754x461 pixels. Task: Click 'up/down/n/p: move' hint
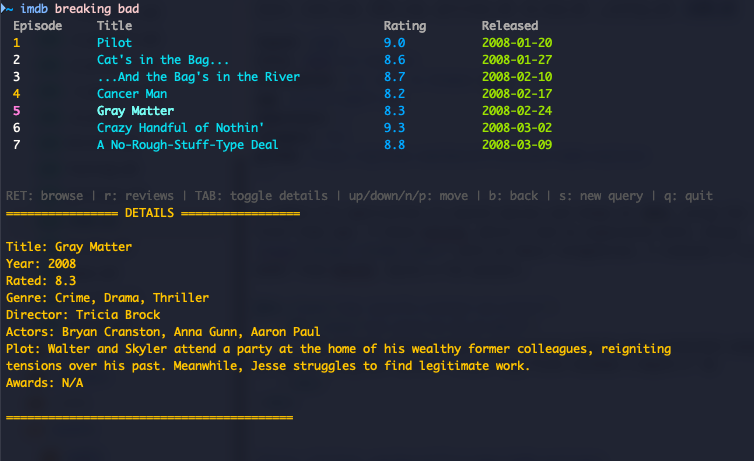click(408, 196)
